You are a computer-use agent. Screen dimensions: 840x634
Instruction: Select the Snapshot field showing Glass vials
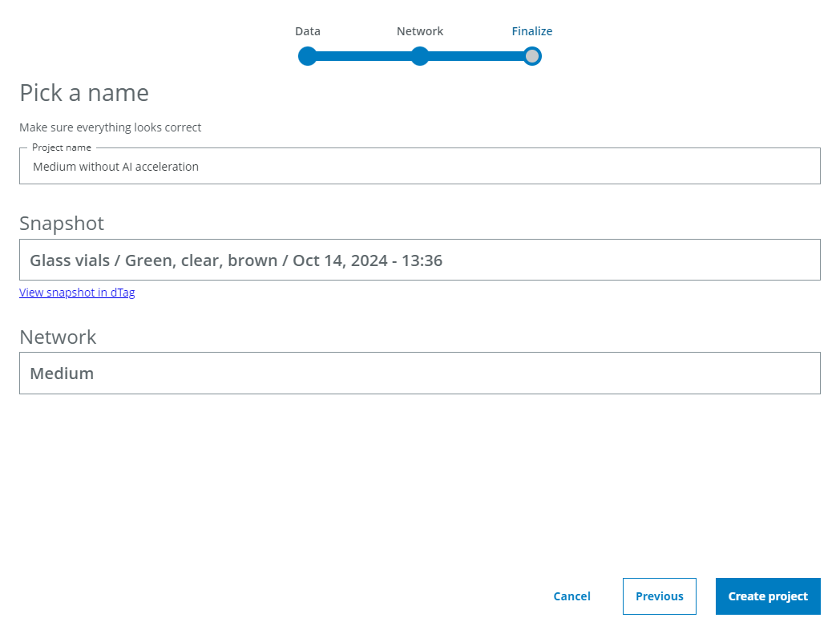(x=420, y=260)
